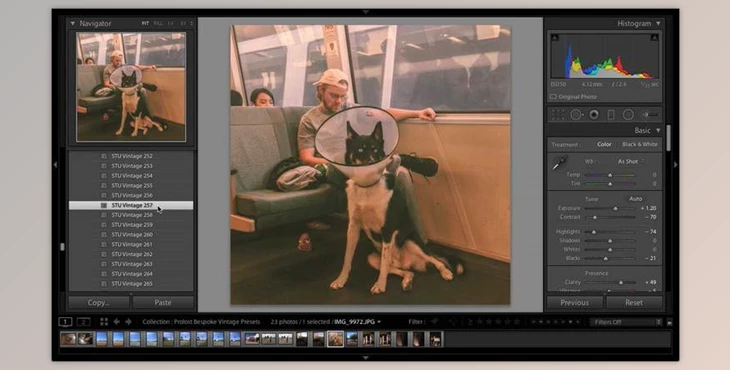Enable the Original Photo checkbox
This screenshot has height=370, width=730.
point(553,97)
